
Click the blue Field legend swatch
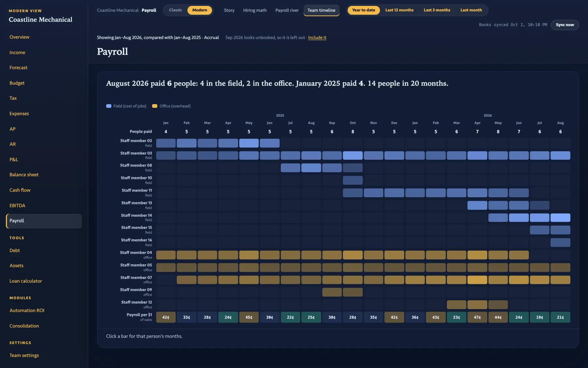[x=109, y=106]
